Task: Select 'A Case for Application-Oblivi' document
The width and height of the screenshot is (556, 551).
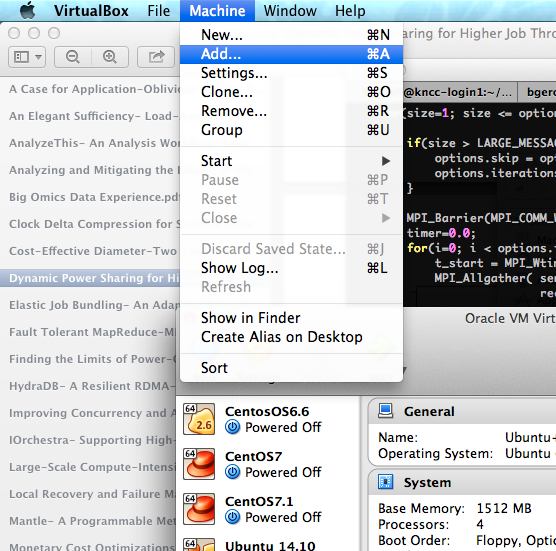Action: (90, 89)
